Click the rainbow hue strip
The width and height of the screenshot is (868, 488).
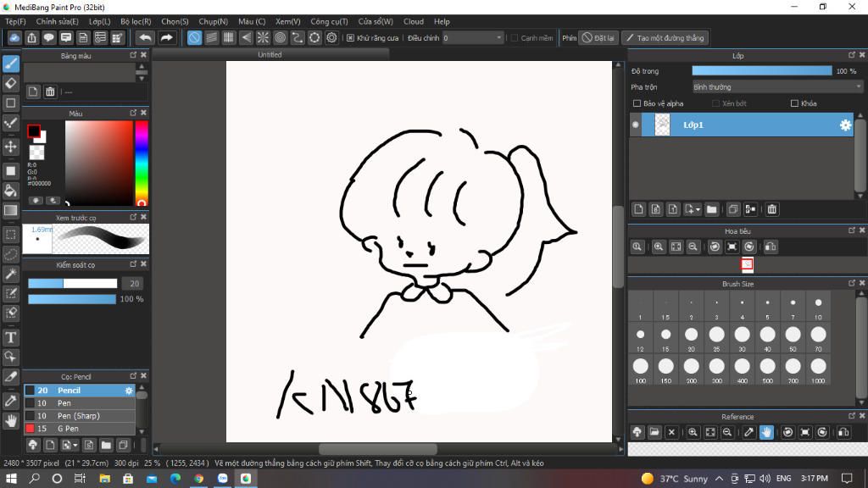(x=142, y=164)
